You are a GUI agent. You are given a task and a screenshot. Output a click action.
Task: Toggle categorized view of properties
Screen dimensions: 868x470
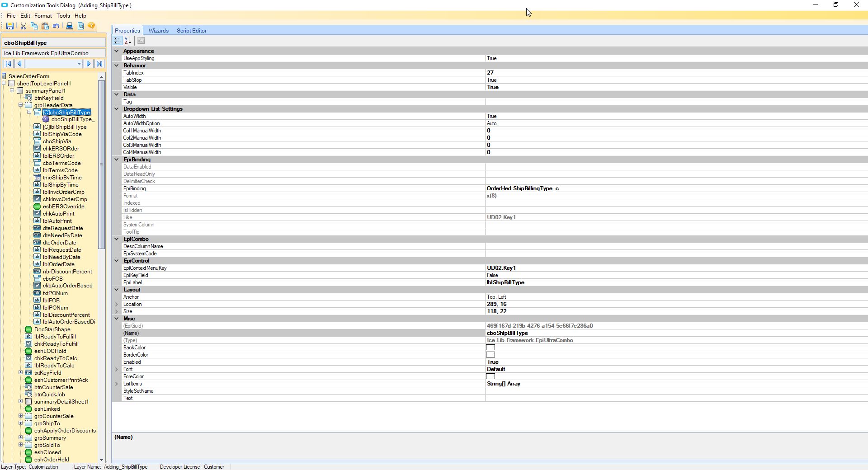[x=117, y=41]
